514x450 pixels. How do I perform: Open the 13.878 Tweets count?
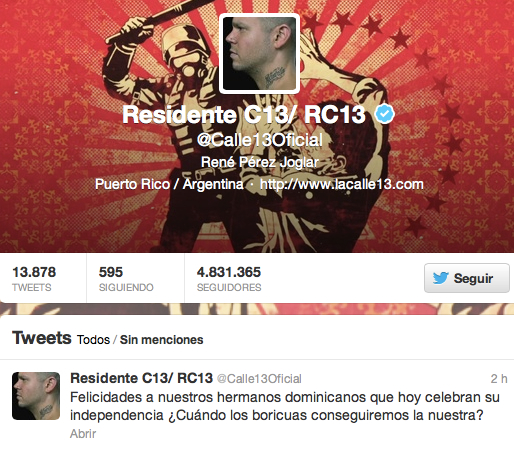(x=34, y=279)
